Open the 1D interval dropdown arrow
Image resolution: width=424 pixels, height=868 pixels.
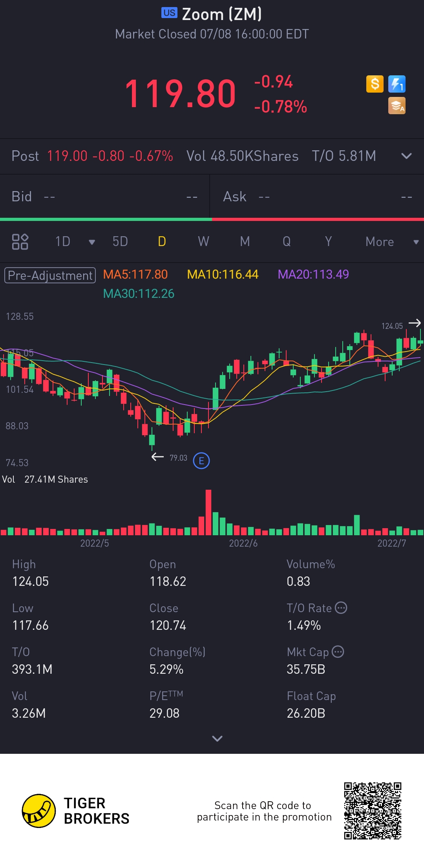point(92,242)
